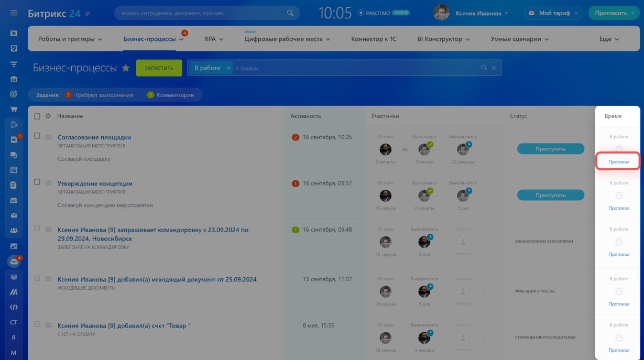Open the CRM funnel sidebar icon

click(x=14, y=64)
